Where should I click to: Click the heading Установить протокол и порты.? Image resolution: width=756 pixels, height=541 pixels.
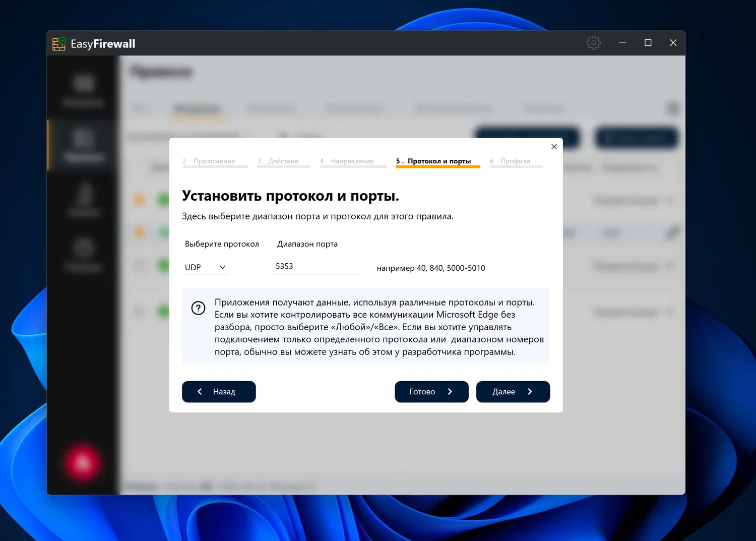291,196
